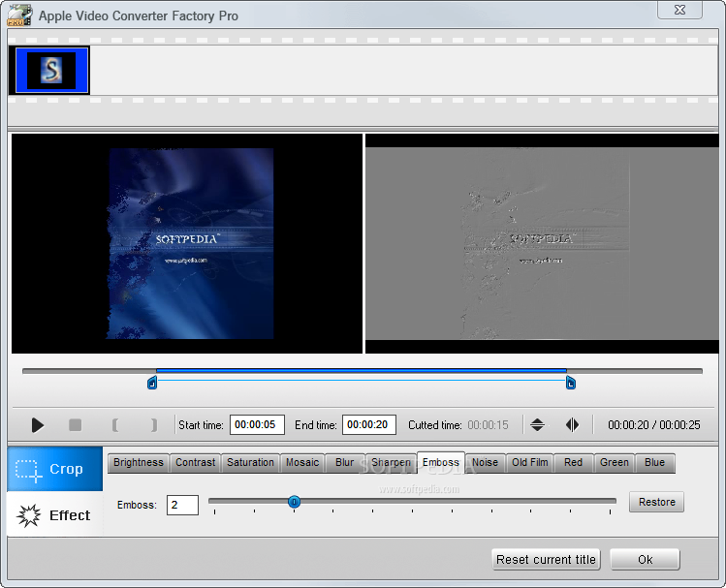This screenshot has height=588, width=726.
Task: Flip the video horizontally
Action: 572,424
